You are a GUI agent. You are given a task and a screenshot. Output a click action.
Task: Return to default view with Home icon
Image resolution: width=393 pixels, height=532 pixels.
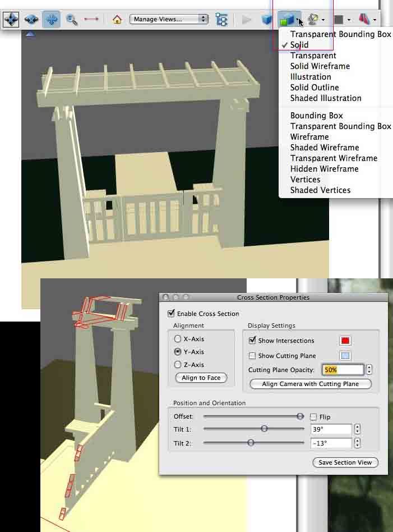tap(117, 19)
